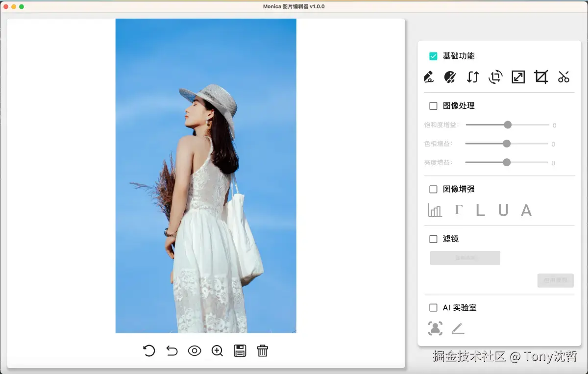Apply the A enhancement option

[526, 210]
